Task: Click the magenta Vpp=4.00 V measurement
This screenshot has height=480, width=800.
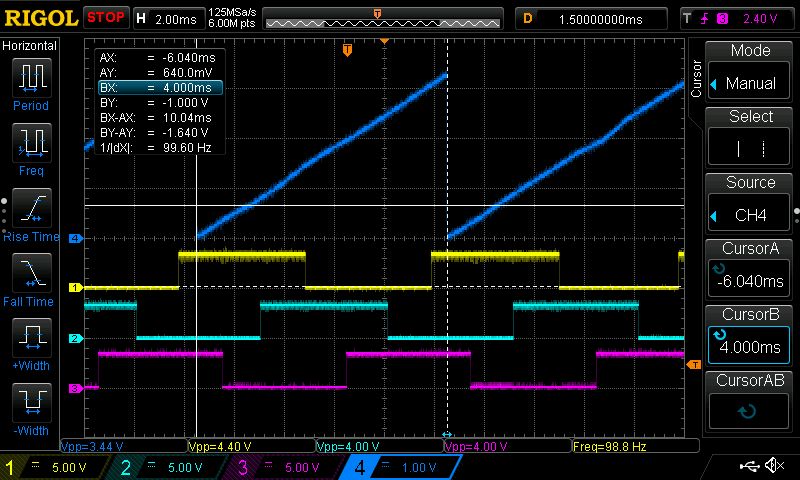Action: tap(476, 447)
